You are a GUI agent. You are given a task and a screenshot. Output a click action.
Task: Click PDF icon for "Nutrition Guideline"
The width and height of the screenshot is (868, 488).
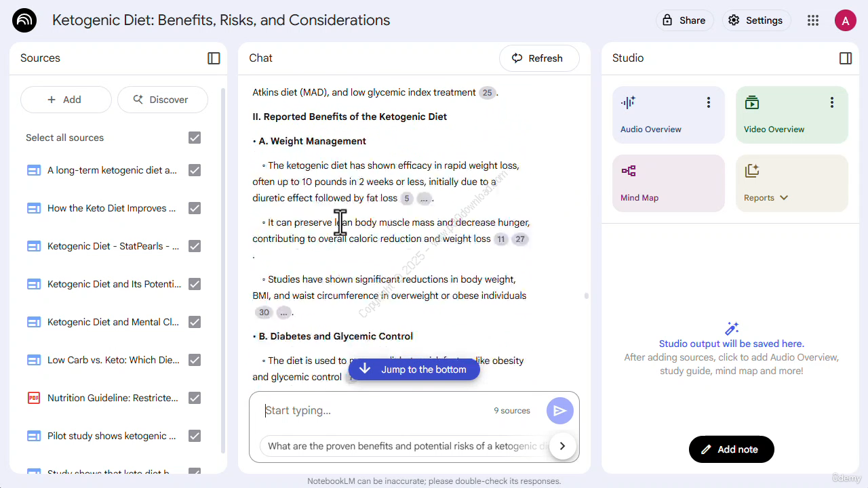click(34, 398)
